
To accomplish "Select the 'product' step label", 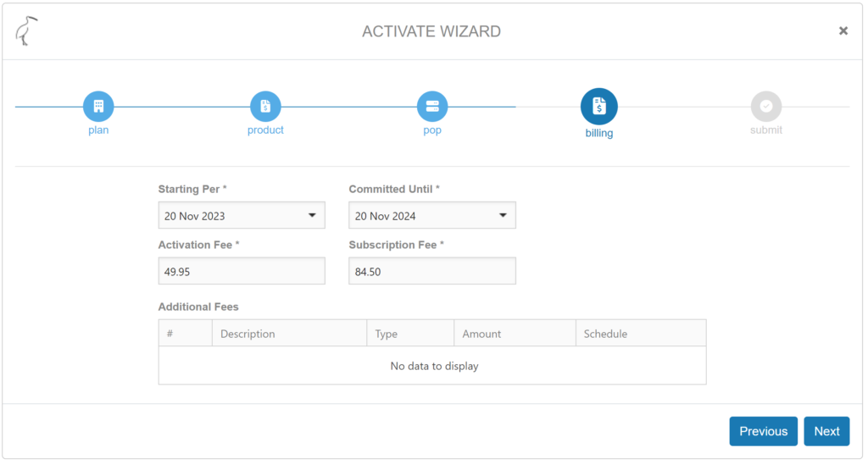I will (265, 130).
